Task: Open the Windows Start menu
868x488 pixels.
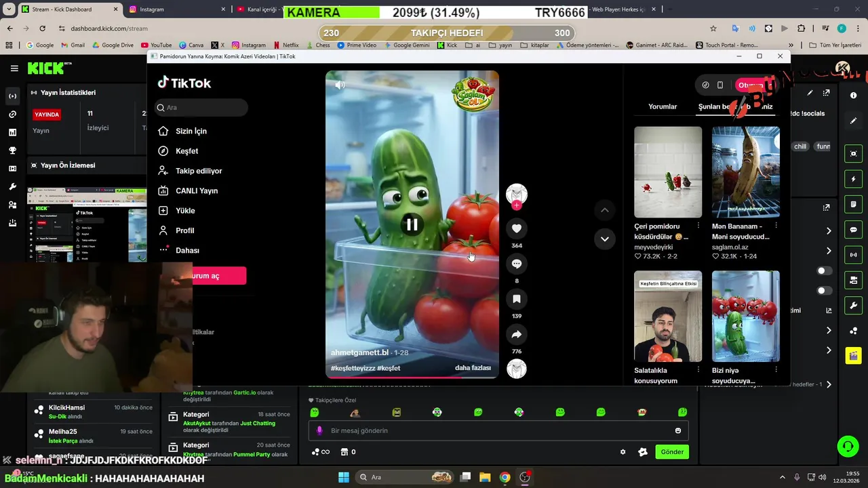Action: click(344, 477)
